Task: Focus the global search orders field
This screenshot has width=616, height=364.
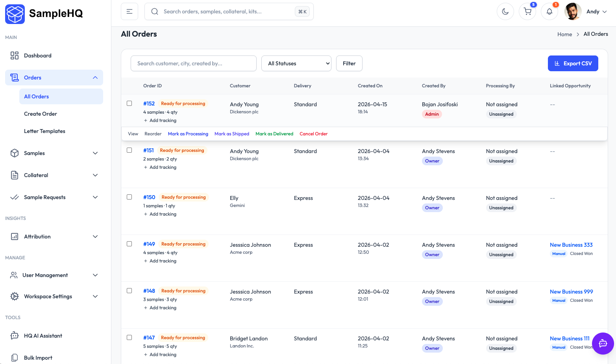Action: 229,11
